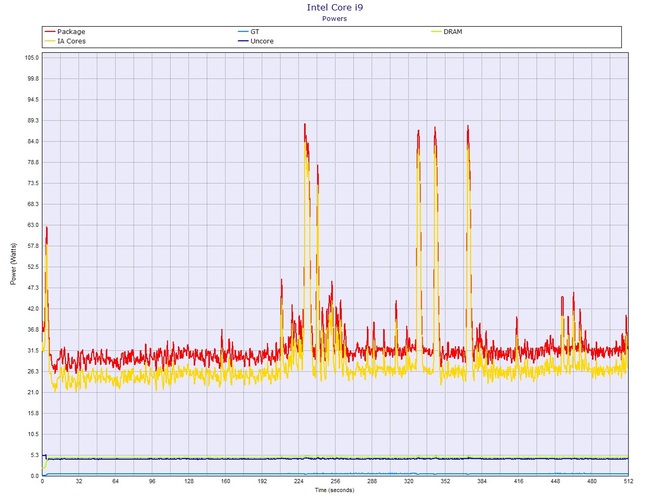Click the 89.3 y-axis value
This screenshot has width=670, height=502.
click(33, 120)
